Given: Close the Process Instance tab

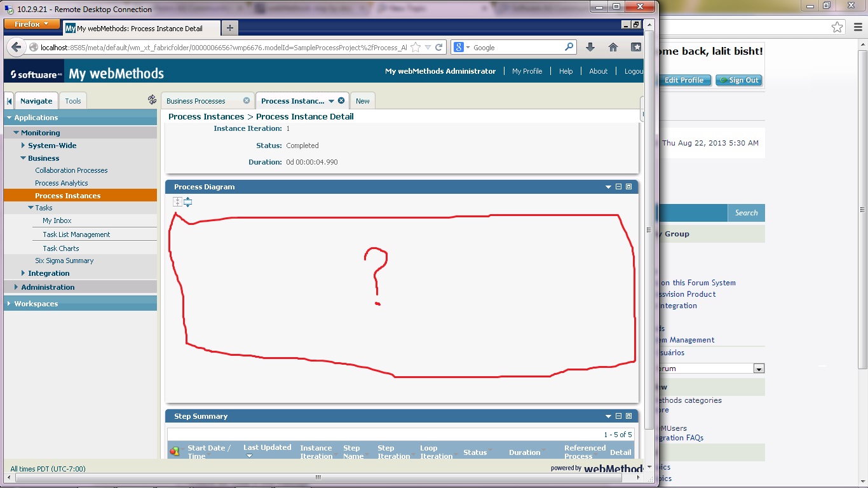Looking at the screenshot, I should point(341,100).
